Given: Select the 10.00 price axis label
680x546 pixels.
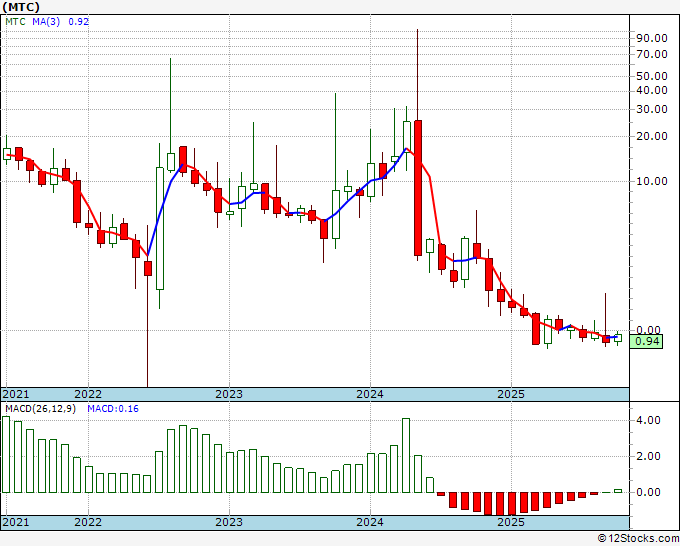Looking at the screenshot, I should coord(651,181).
